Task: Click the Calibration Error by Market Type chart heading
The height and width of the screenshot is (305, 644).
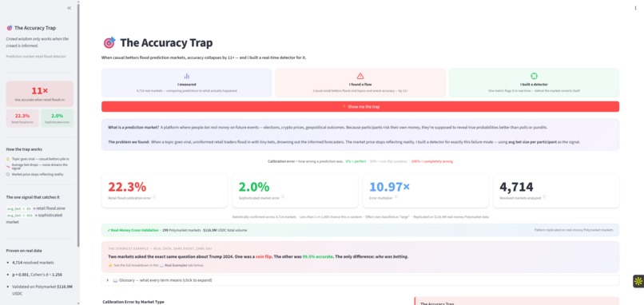Action: pyautogui.click(x=133, y=302)
